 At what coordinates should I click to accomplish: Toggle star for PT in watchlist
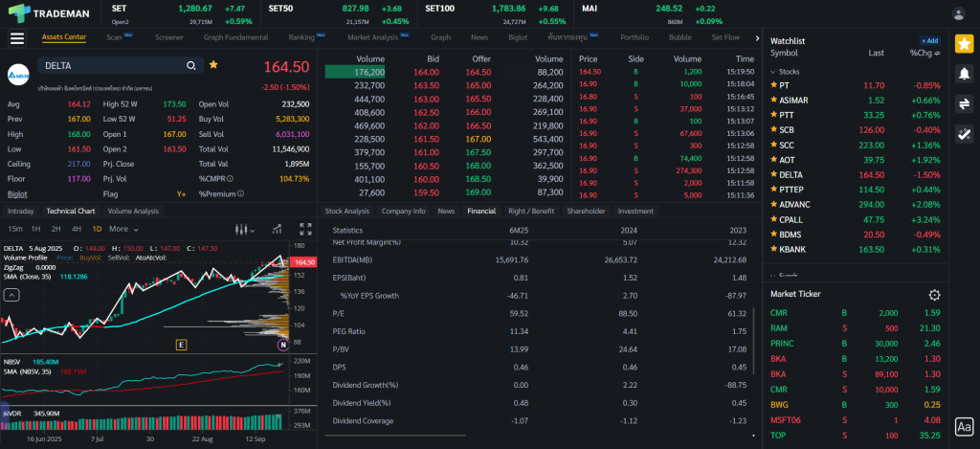773,85
